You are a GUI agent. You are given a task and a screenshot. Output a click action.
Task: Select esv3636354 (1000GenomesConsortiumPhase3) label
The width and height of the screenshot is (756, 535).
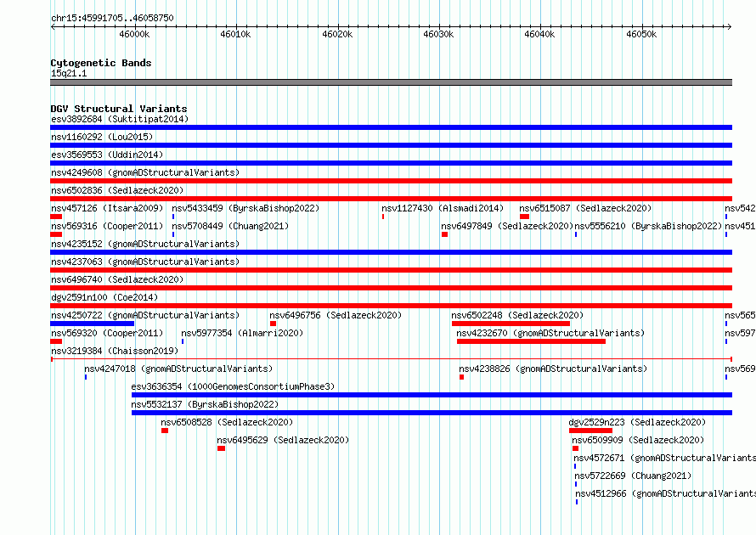click(233, 386)
